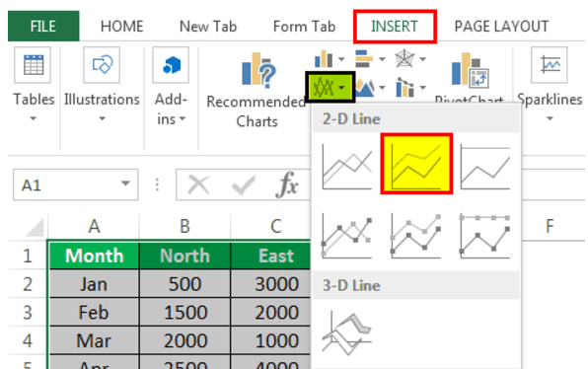588x369 pixels.
Task: Click the Cancel X formula bar button
Action: coord(198,184)
